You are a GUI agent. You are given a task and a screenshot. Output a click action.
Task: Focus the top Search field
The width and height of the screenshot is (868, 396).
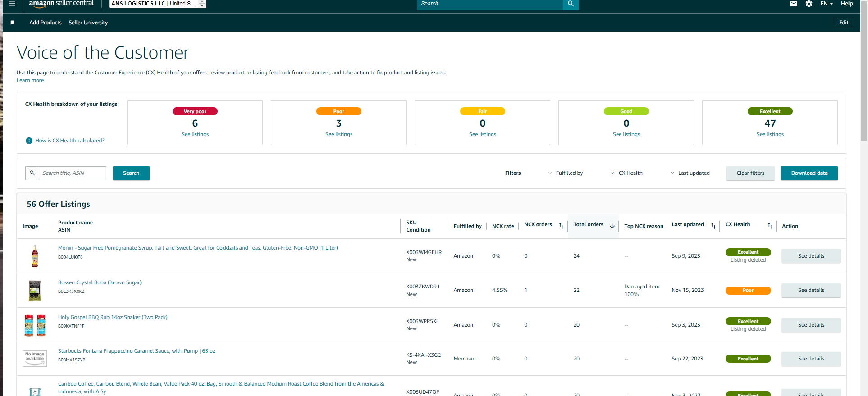point(489,4)
